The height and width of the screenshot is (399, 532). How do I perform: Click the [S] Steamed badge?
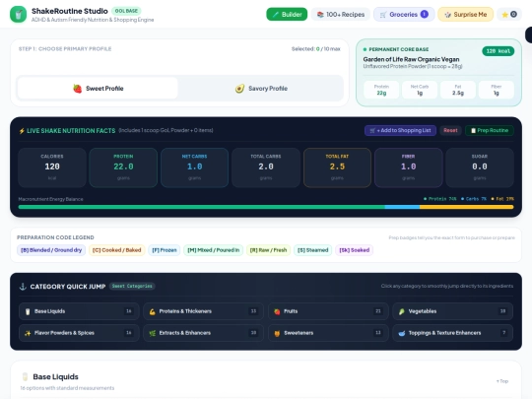tap(313, 250)
